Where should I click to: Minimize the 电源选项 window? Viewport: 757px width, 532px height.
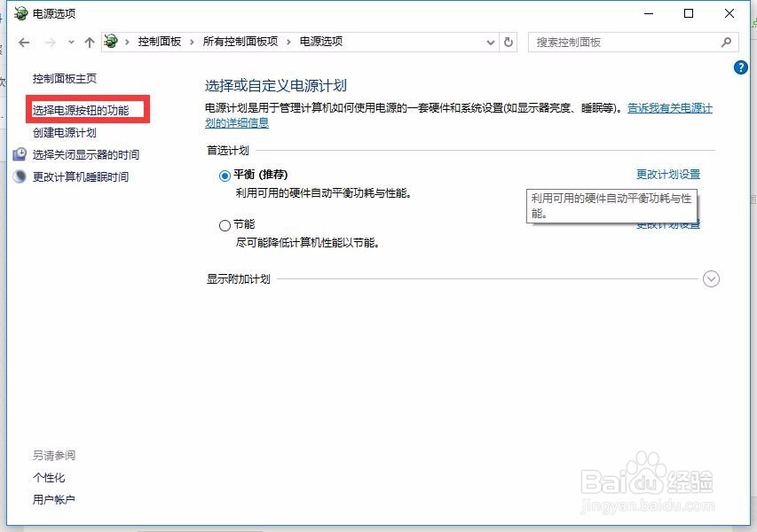click(x=649, y=13)
